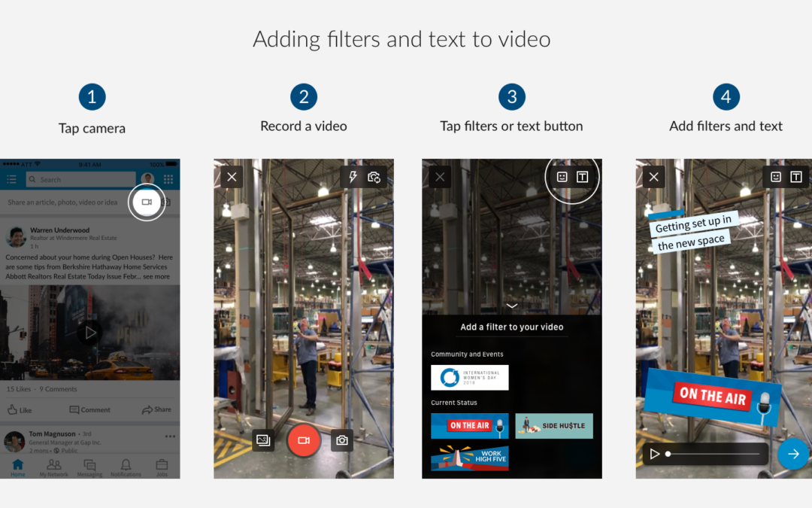
Task: Tap the still photo camera icon
Action: [x=342, y=440]
